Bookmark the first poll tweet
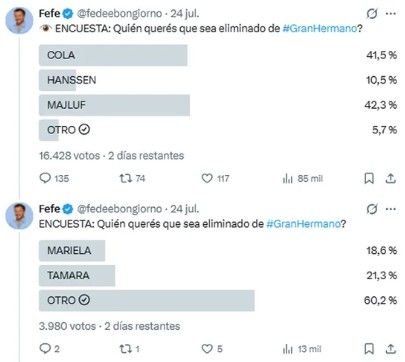The width and height of the screenshot is (405, 362). 369,179
